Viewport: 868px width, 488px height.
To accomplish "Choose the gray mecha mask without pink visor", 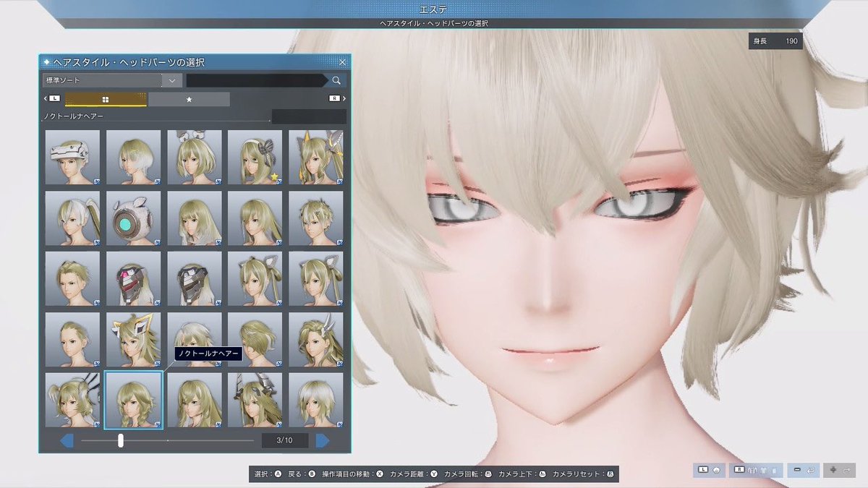I will pos(195,278).
